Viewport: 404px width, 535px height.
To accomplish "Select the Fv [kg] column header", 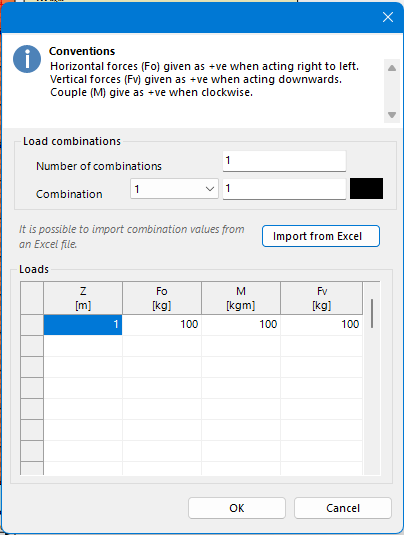I will click(x=321, y=298).
